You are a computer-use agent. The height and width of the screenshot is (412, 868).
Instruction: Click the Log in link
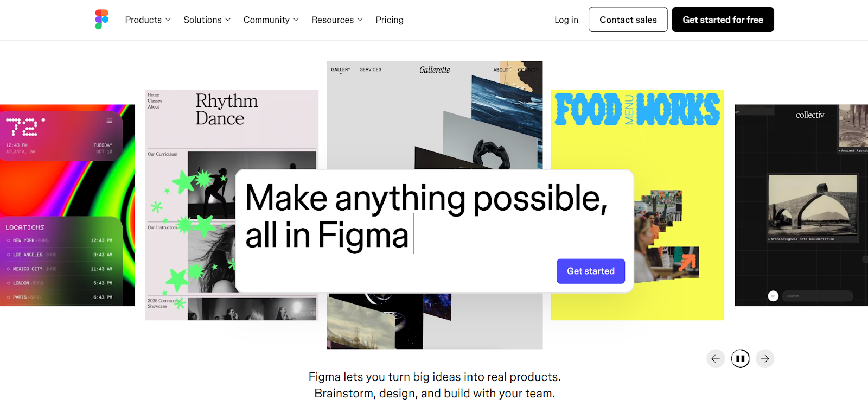coord(566,20)
